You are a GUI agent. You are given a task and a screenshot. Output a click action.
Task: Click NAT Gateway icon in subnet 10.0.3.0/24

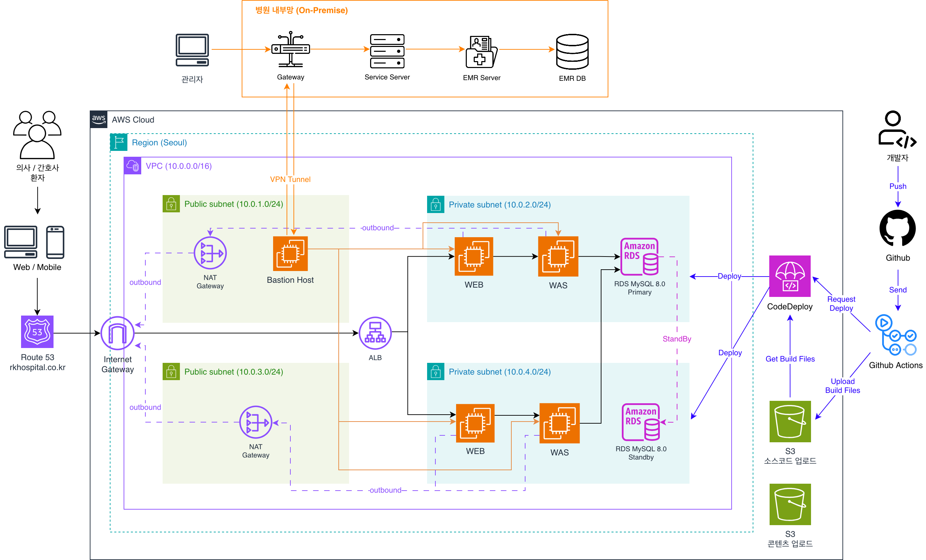255,422
